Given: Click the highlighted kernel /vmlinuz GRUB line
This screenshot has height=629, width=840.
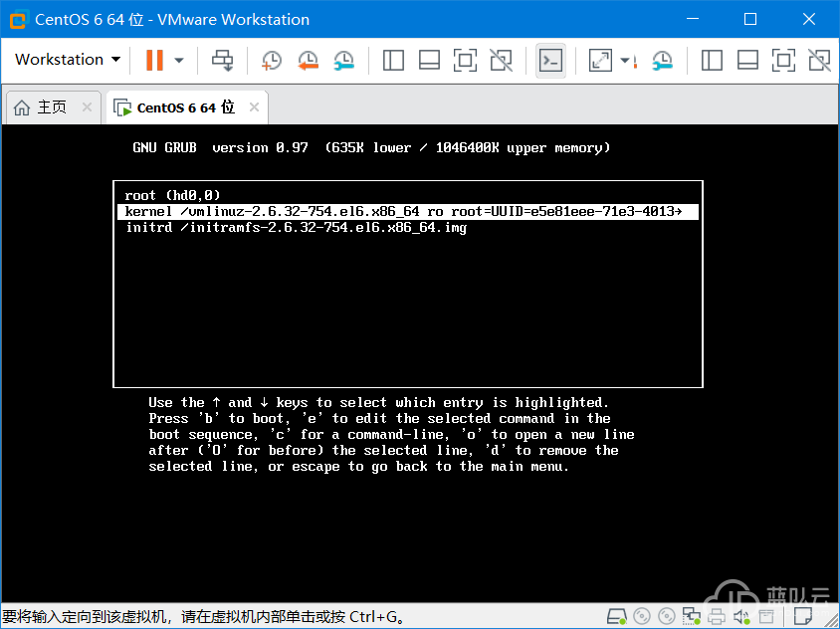Looking at the screenshot, I should [x=408, y=212].
